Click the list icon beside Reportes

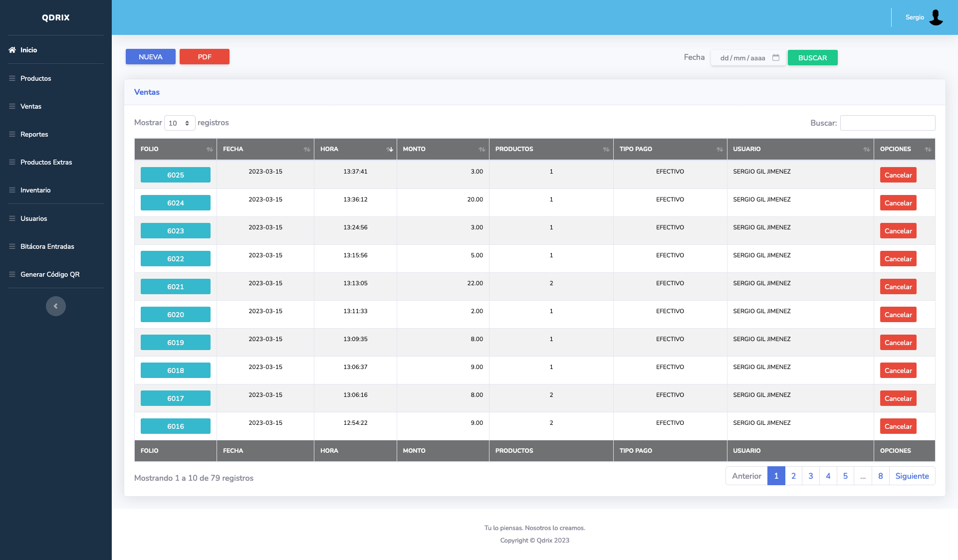click(x=12, y=134)
